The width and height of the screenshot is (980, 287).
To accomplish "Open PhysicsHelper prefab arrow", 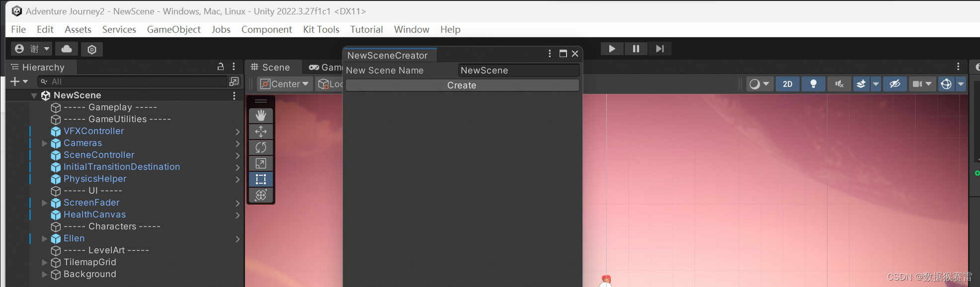I will [x=238, y=179].
